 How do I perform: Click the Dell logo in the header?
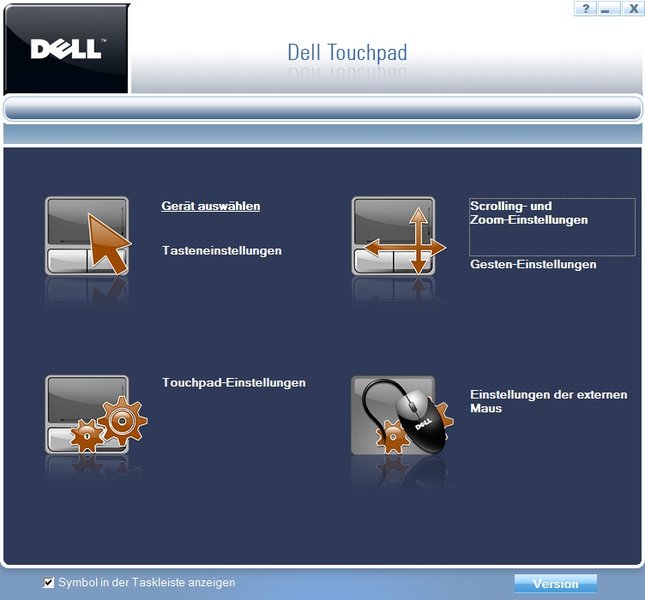coord(66,49)
